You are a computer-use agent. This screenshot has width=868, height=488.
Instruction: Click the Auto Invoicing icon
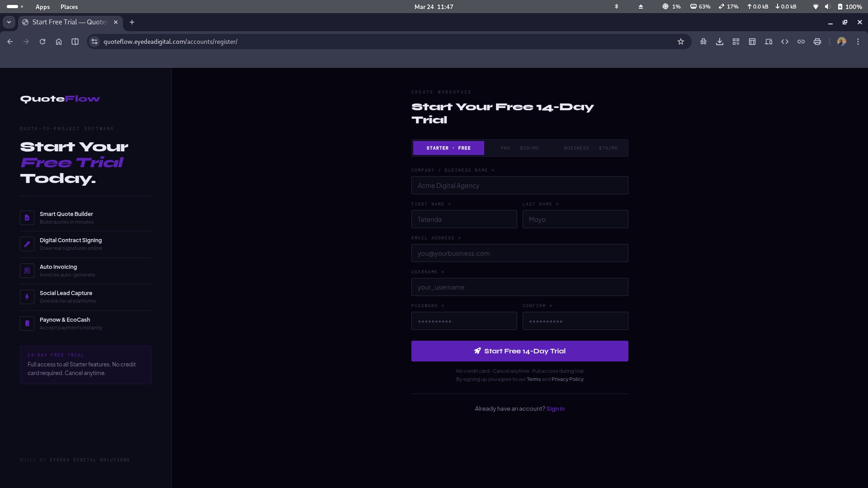pyautogui.click(x=27, y=271)
